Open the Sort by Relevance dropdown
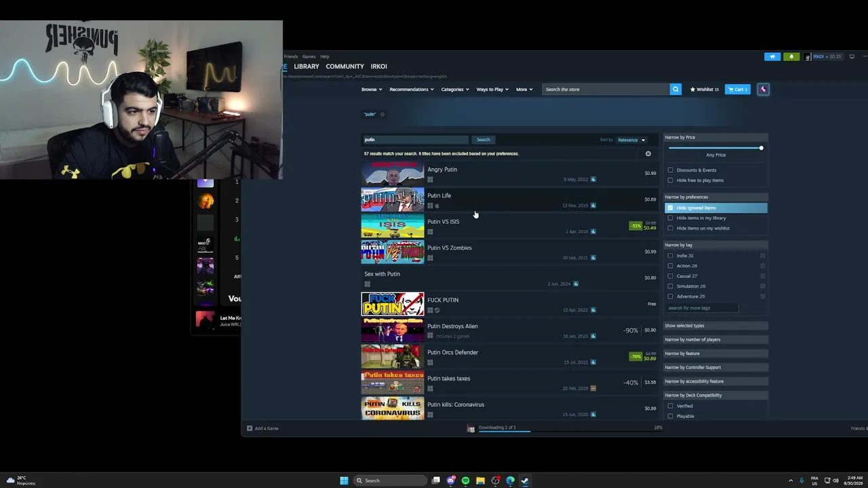 click(631, 140)
